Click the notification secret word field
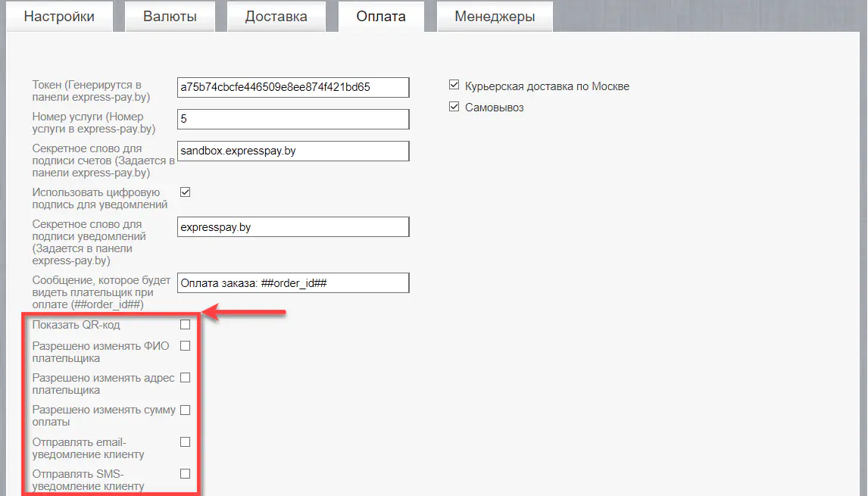Viewport: 868px width, 496px height. pos(293,226)
